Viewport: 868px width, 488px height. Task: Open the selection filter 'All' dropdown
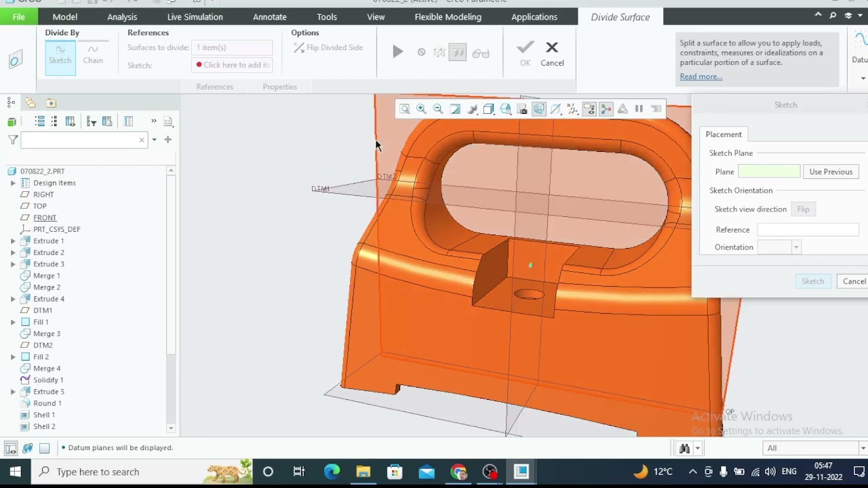814,448
